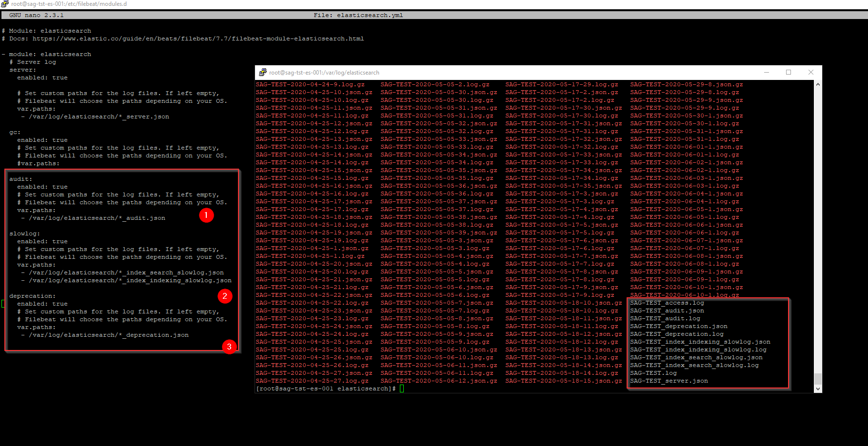
Task: Click the file name 'SAG-TEST-2020-05-05-2.log.gz'
Action: point(435,84)
